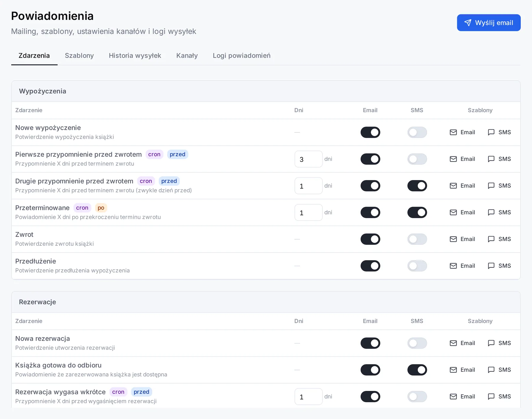Click the orange po badge in Przeterminowane row

coord(101,208)
